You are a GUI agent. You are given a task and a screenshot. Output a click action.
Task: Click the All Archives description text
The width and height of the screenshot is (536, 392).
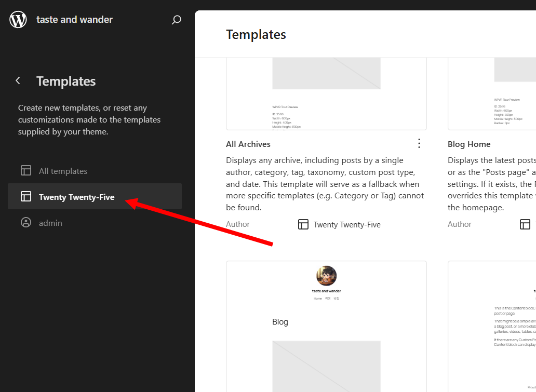325,184
